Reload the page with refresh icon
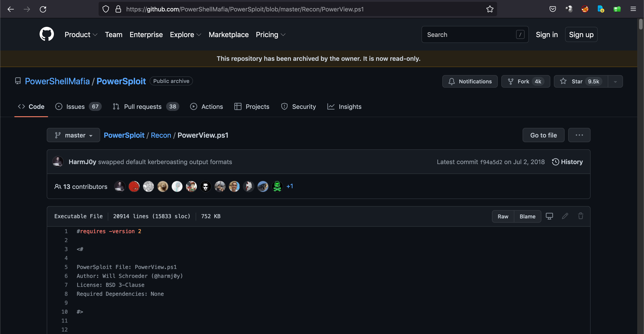The height and width of the screenshot is (334, 644). pyautogui.click(x=43, y=9)
